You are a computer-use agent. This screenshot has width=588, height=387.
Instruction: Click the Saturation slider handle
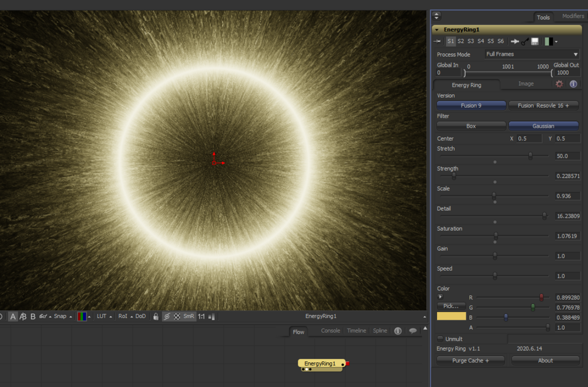[x=496, y=236]
